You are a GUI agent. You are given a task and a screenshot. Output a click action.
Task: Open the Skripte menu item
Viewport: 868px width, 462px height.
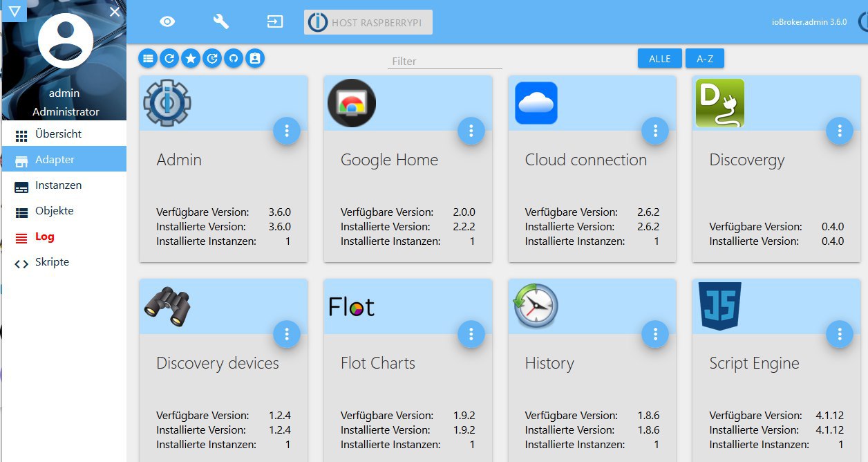click(x=64, y=262)
